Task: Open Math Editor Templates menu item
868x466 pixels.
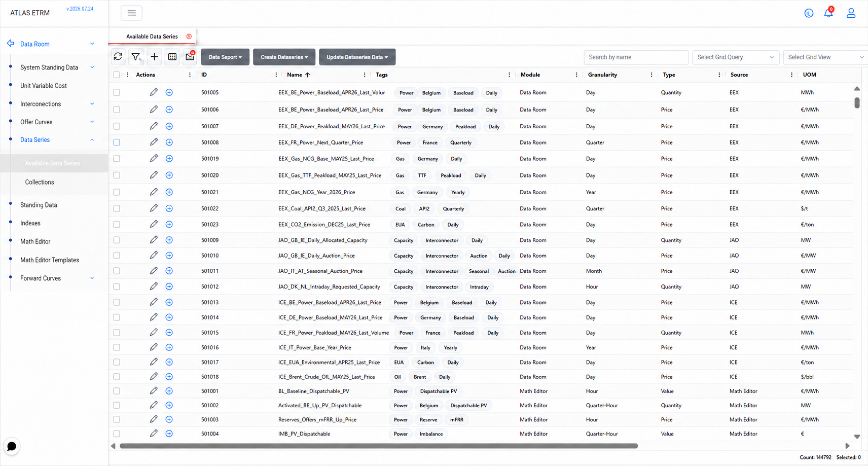Action: (x=50, y=260)
